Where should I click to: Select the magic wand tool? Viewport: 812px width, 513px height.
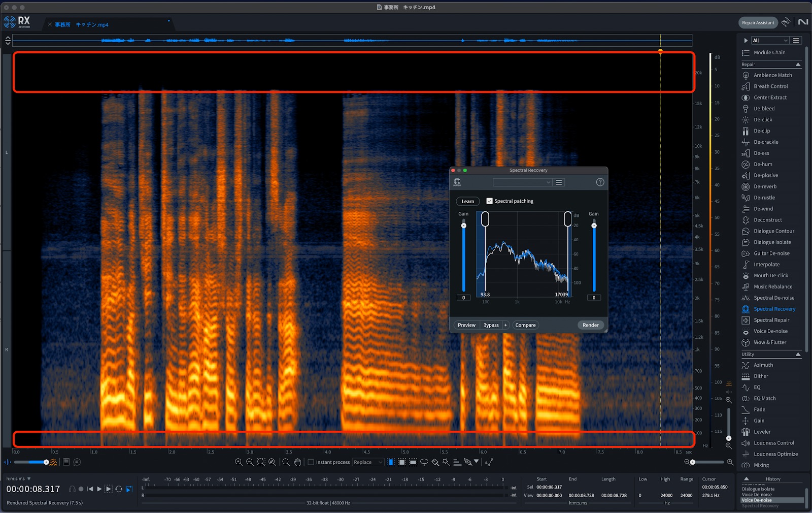[x=446, y=462]
